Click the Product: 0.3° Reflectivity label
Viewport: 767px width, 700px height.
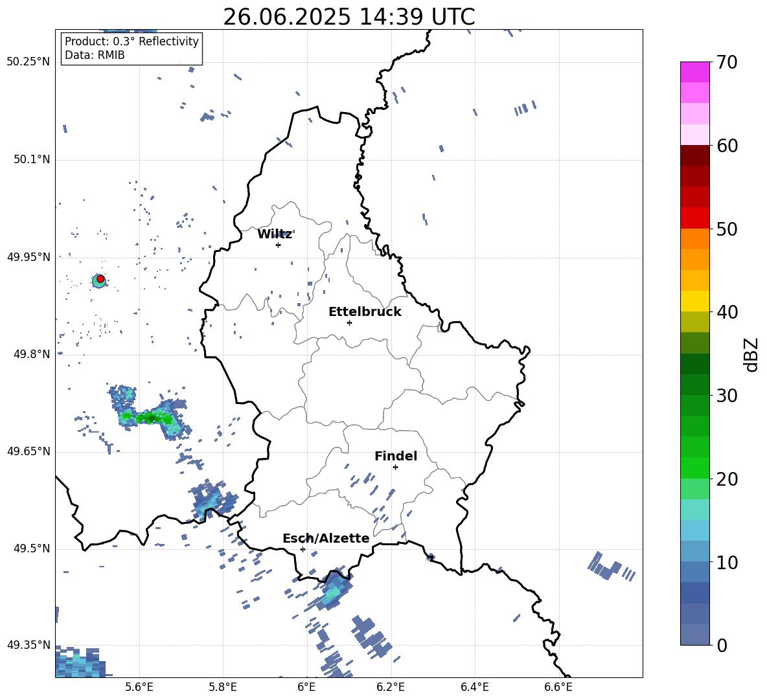(132, 41)
